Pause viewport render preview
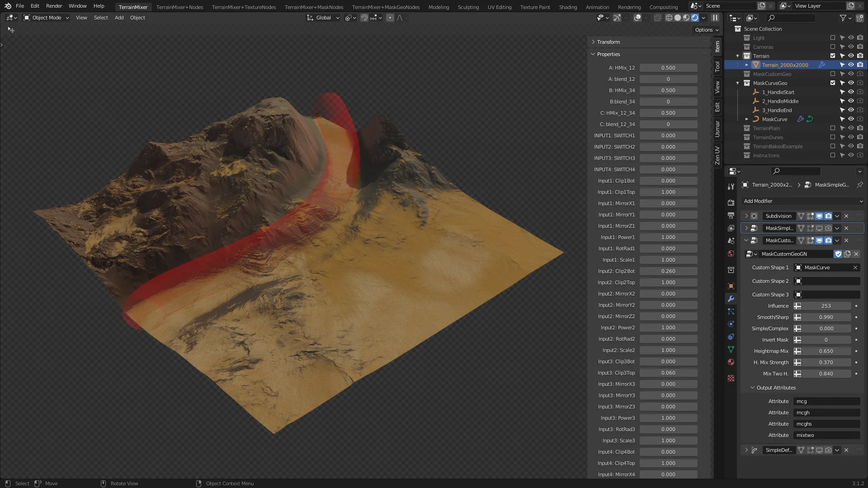The width and height of the screenshot is (868, 488). (x=715, y=18)
